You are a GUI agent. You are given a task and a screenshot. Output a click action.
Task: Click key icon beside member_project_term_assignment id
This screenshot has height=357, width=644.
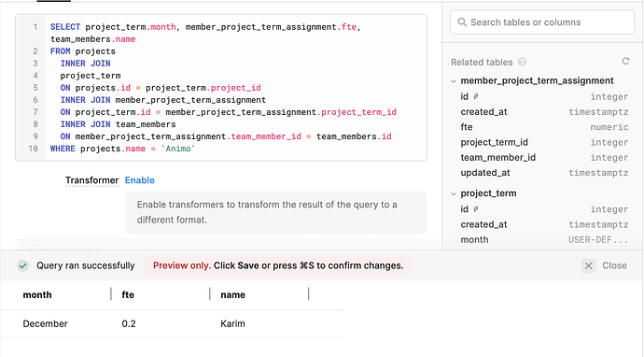coord(476,96)
